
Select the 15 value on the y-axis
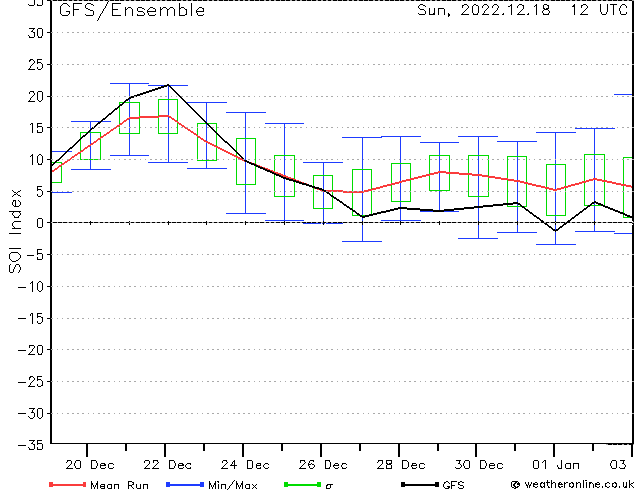(x=36, y=128)
